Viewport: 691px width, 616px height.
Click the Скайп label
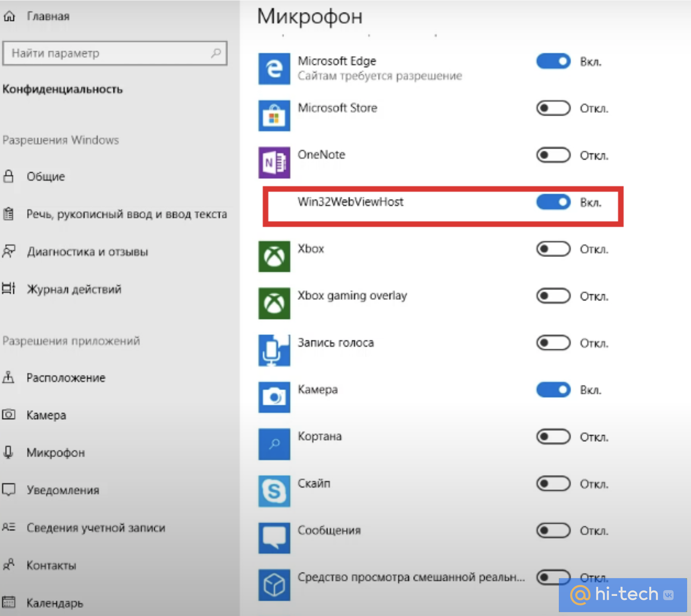tap(314, 483)
